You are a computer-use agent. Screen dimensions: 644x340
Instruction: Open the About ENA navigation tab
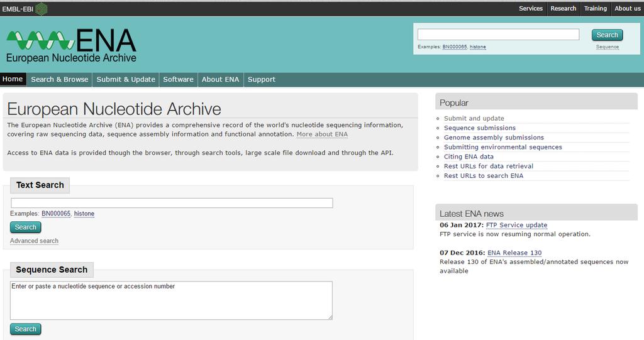click(220, 80)
